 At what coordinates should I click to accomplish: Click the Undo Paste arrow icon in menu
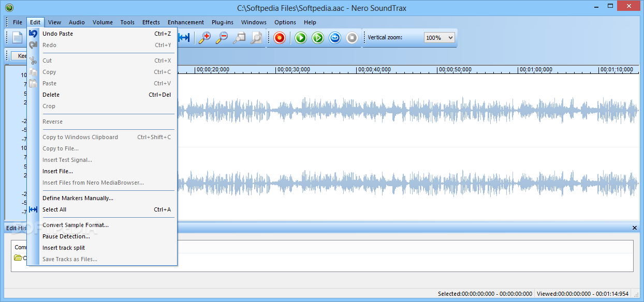tap(33, 34)
